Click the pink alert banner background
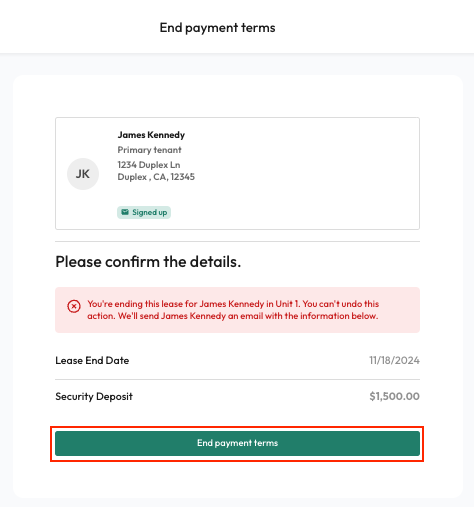The image size is (474, 507). [237, 310]
